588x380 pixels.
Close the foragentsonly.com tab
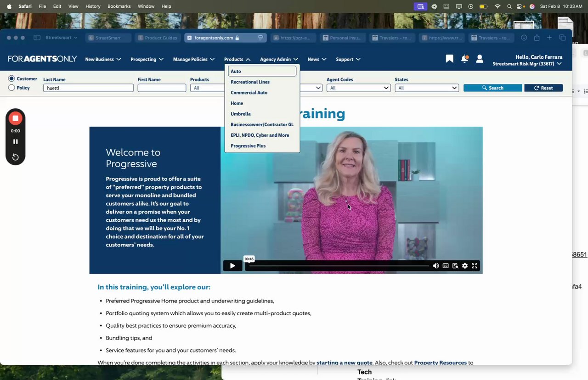click(x=189, y=38)
